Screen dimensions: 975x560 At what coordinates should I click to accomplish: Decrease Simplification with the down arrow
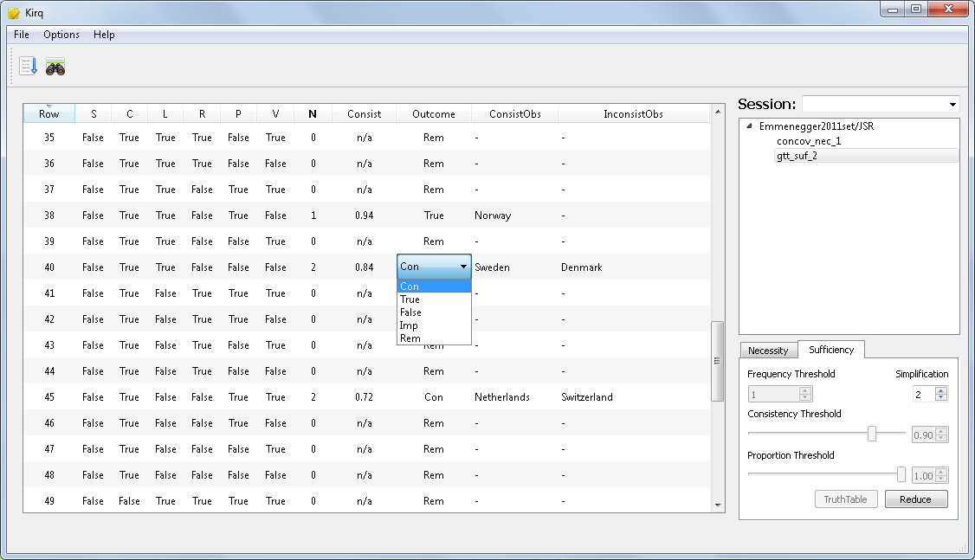pos(942,398)
